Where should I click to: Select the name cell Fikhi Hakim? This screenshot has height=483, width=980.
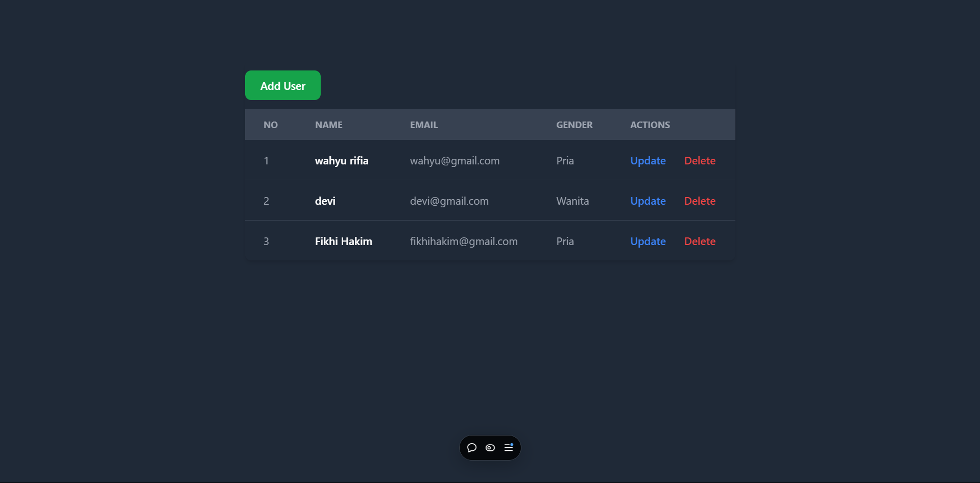[x=343, y=241]
